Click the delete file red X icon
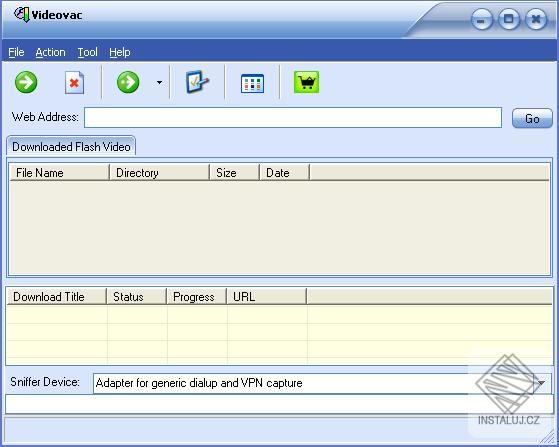Screen dimensions: 559x447 coord(74,83)
